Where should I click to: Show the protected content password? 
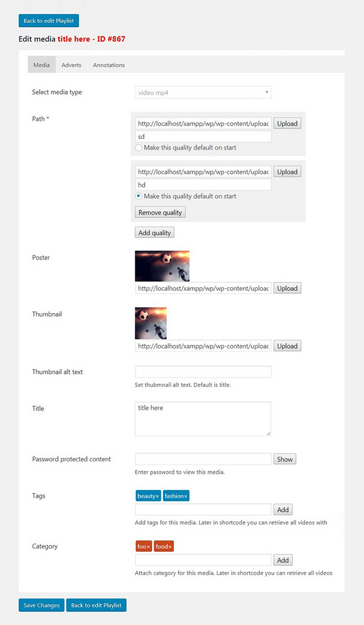point(284,459)
